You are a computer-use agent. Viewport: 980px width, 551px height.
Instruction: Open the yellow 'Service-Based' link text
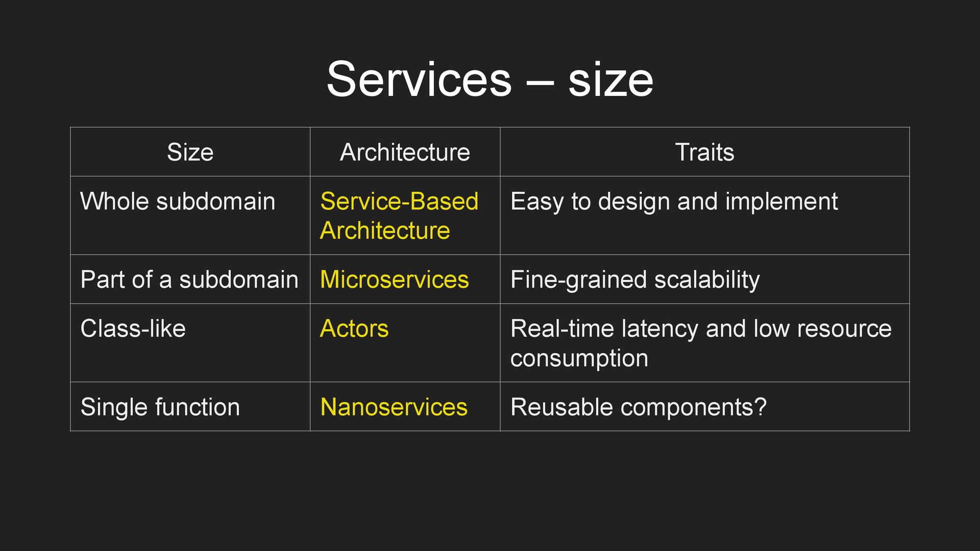[x=399, y=201]
